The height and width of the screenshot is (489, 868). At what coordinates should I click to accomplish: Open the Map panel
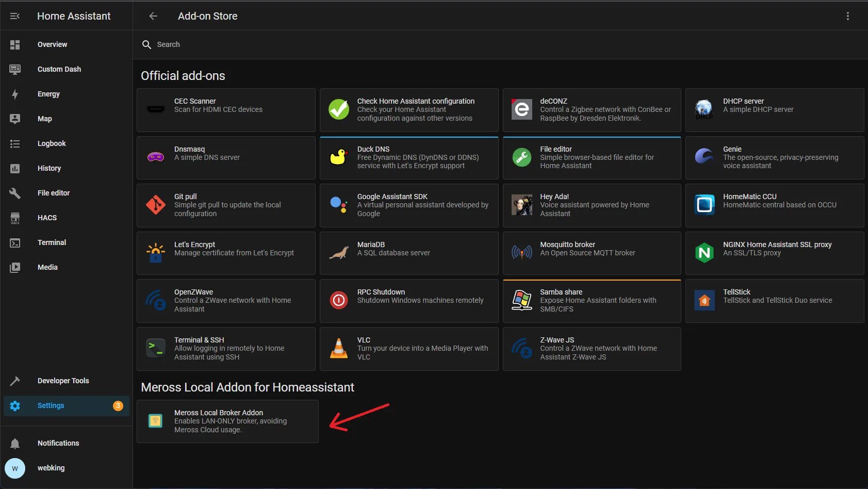click(x=67, y=119)
